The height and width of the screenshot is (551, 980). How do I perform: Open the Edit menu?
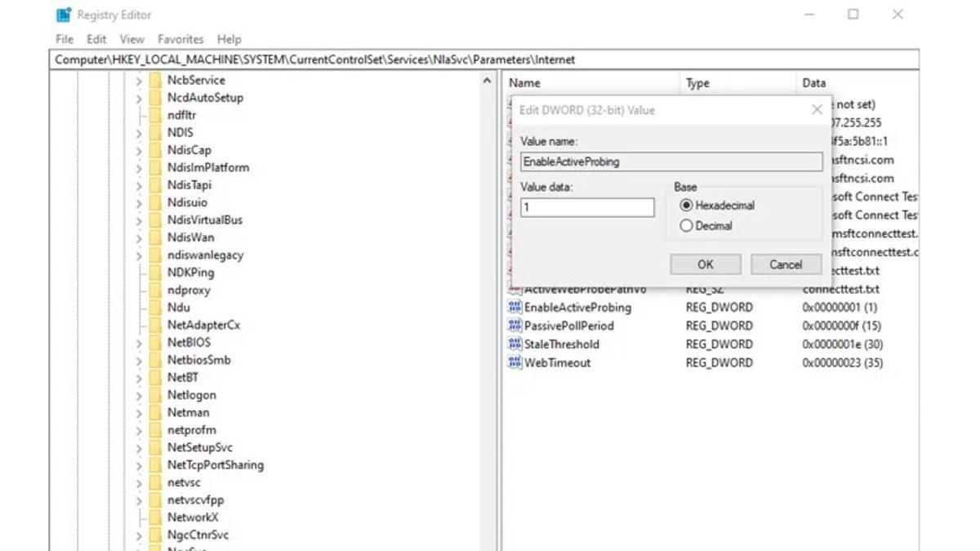click(x=96, y=38)
